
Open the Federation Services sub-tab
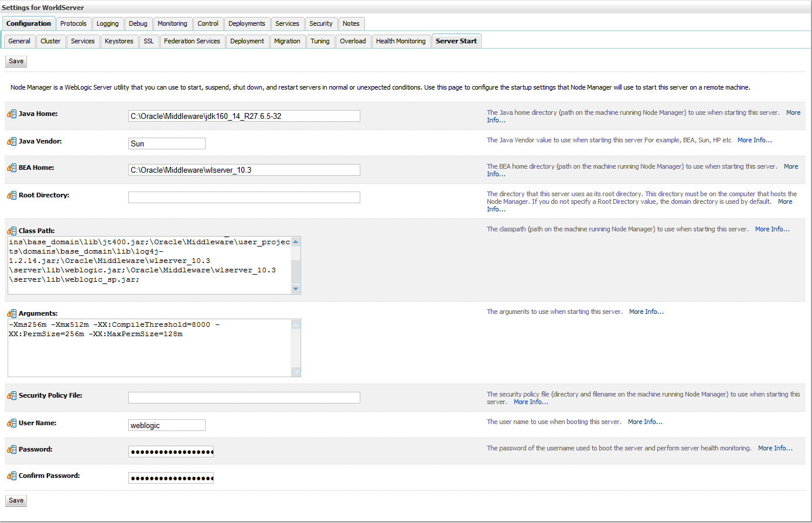coord(192,41)
